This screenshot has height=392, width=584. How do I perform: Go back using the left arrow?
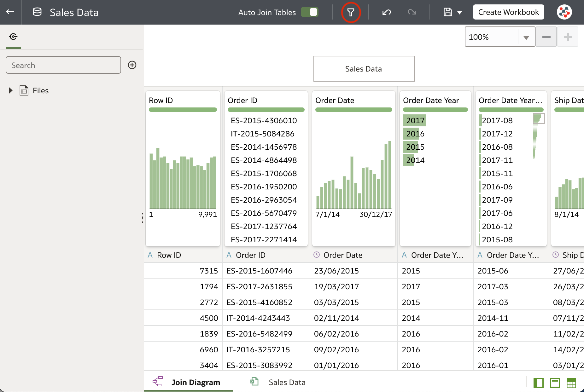point(10,12)
